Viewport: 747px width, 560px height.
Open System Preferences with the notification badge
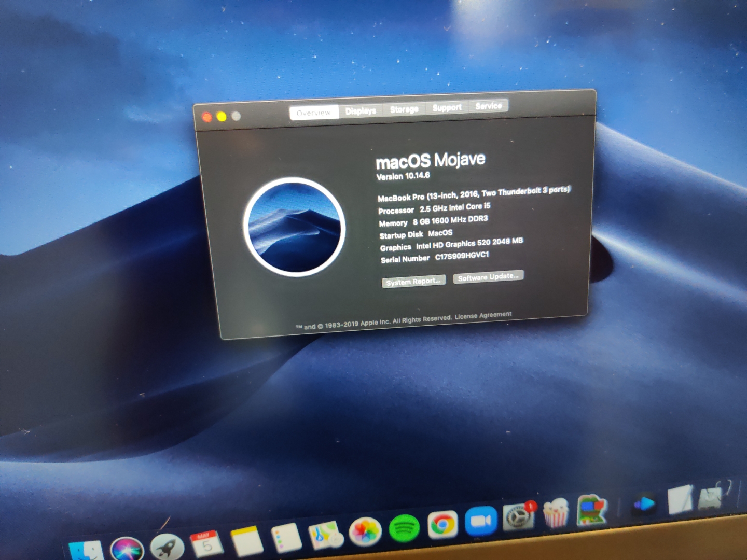[518, 517]
